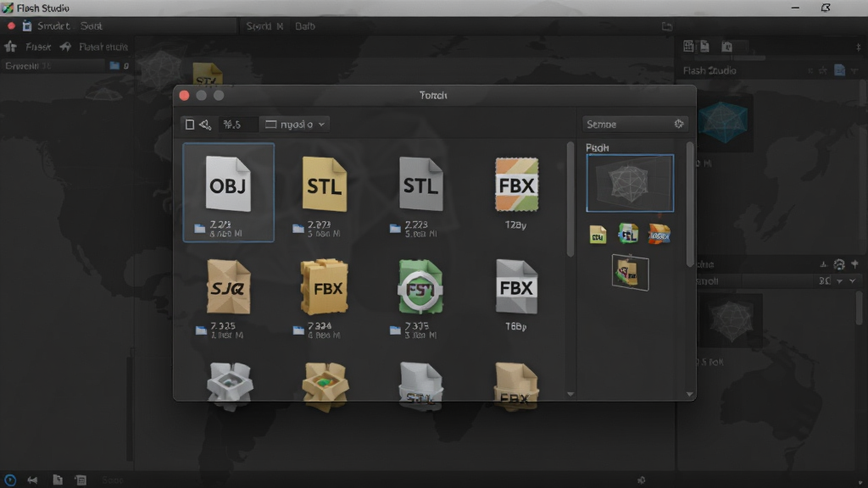Image resolution: width=868 pixels, height=488 pixels.
Task: Select the gray FBX file labeled 16Bp
Action: point(516,286)
